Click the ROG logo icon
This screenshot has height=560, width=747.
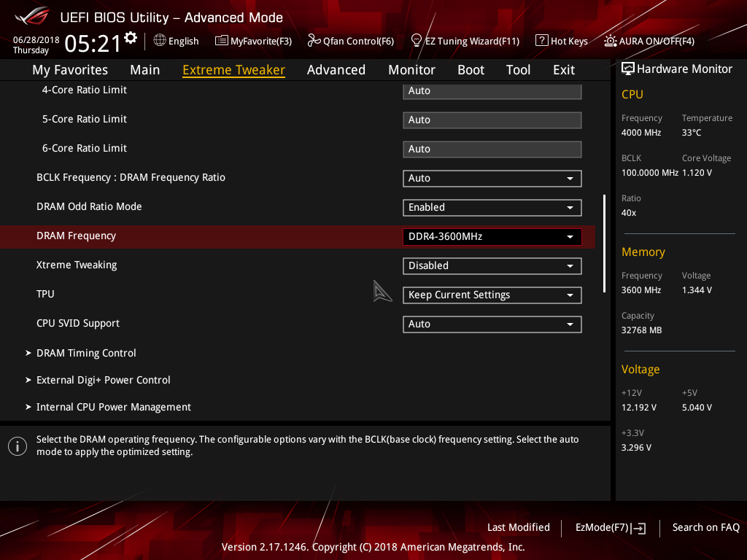[x=31, y=17]
